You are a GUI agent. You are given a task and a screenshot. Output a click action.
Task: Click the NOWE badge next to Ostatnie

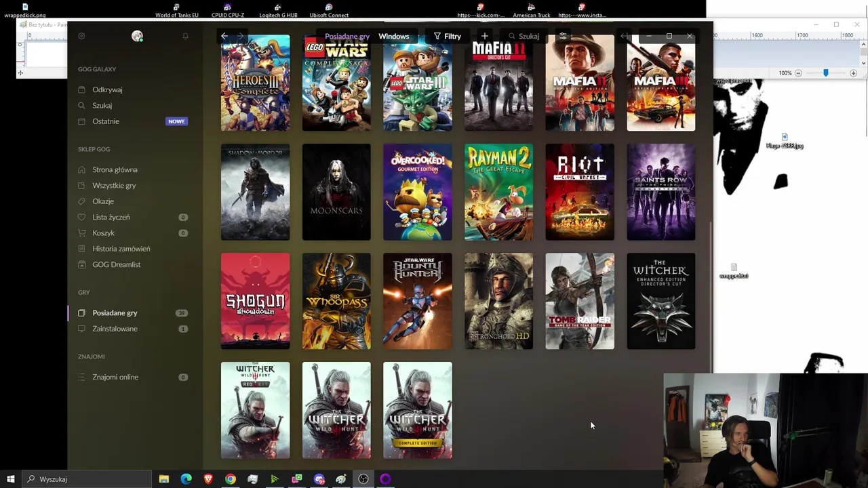coord(176,121)
